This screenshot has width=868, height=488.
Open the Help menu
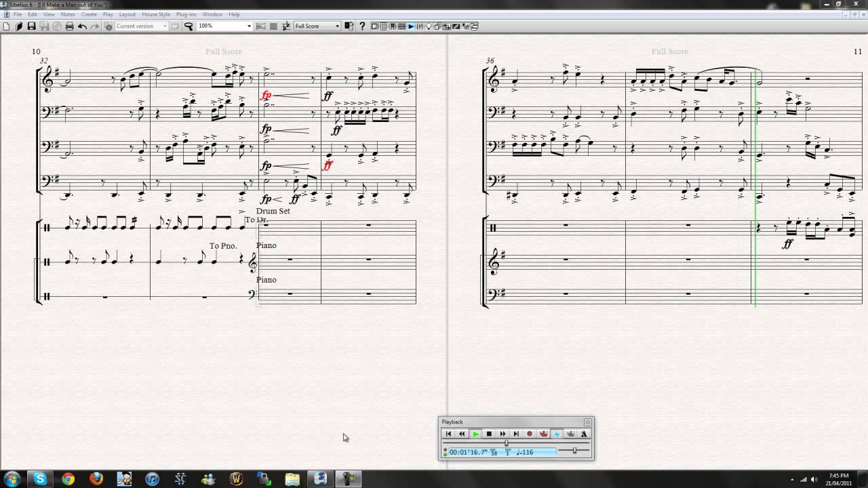[235, 14]
